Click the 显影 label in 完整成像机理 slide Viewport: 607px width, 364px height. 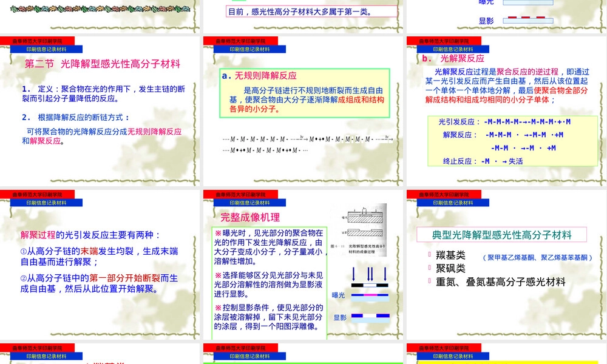click(x=340, y=317)
